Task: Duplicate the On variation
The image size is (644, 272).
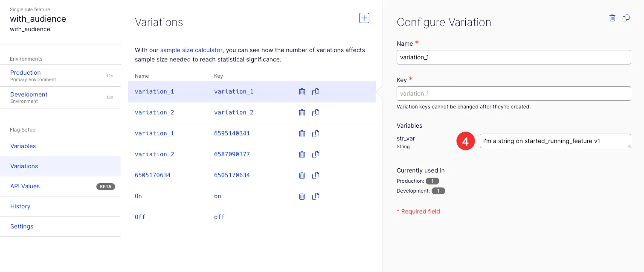Action: pyautogui.click(x=316, y=196)
